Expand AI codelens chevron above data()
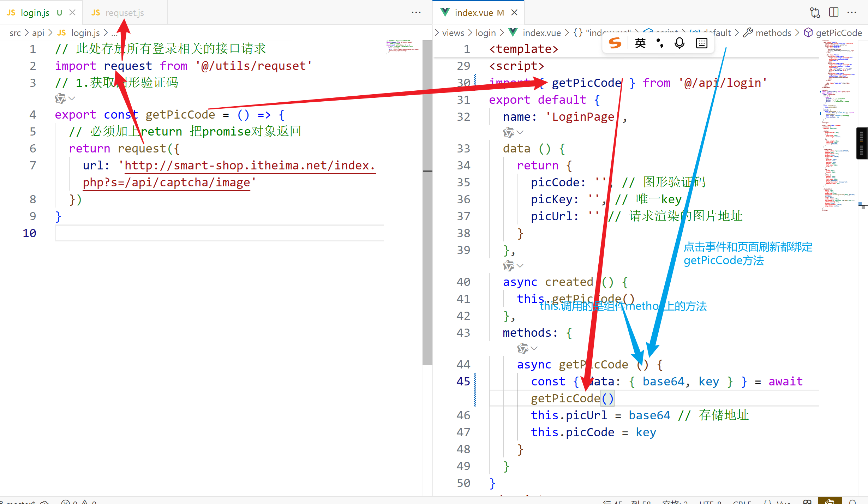Viewport: 868px width, 504px height. click(x=520, y=132)
